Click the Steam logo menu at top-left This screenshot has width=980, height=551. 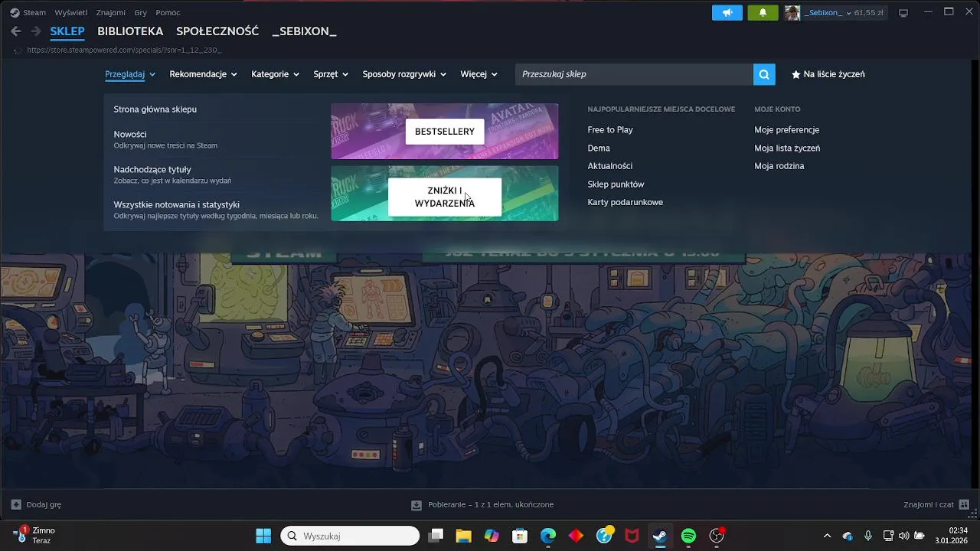pyautogui.click(x=28, y=12)
